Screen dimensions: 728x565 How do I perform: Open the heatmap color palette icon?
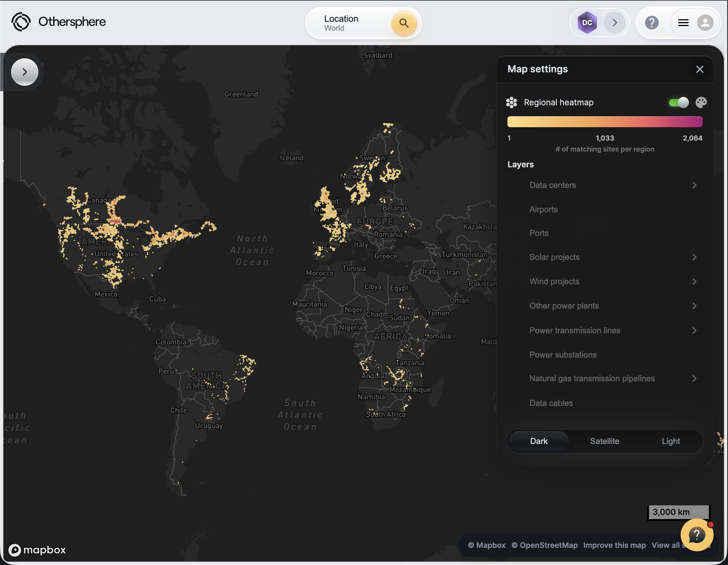click(x=701, y=103)
